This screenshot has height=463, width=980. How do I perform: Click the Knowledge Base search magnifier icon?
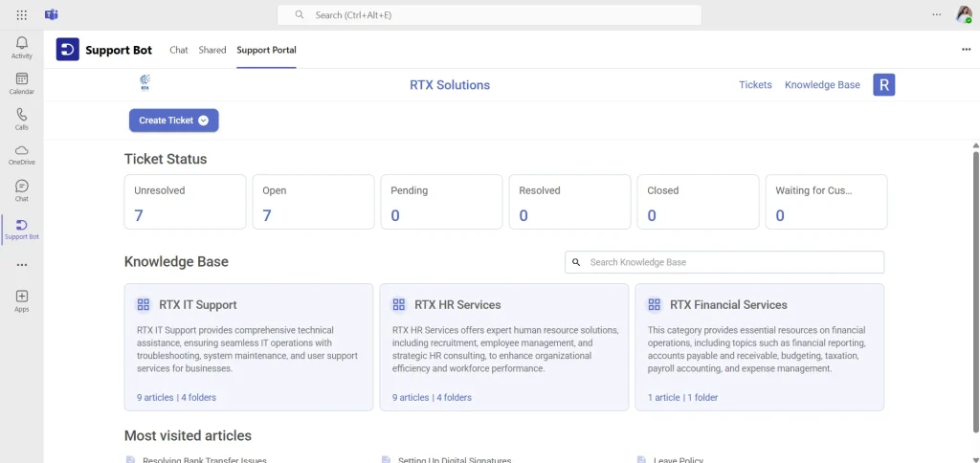point(576,262)
